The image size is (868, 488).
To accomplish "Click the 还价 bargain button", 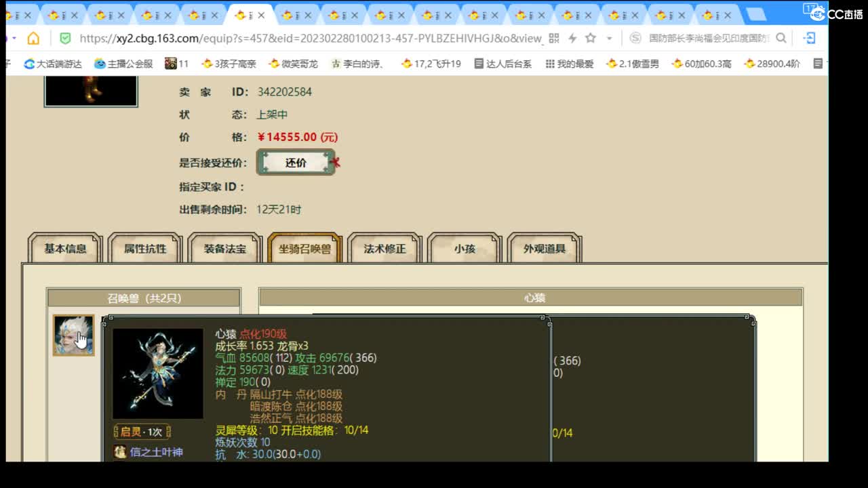I will coord(296,163).
